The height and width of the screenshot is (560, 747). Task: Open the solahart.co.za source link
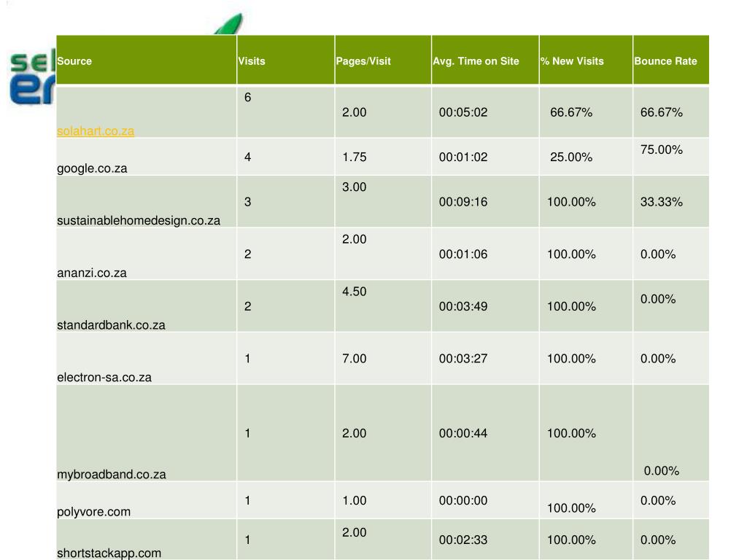(96, 131)
